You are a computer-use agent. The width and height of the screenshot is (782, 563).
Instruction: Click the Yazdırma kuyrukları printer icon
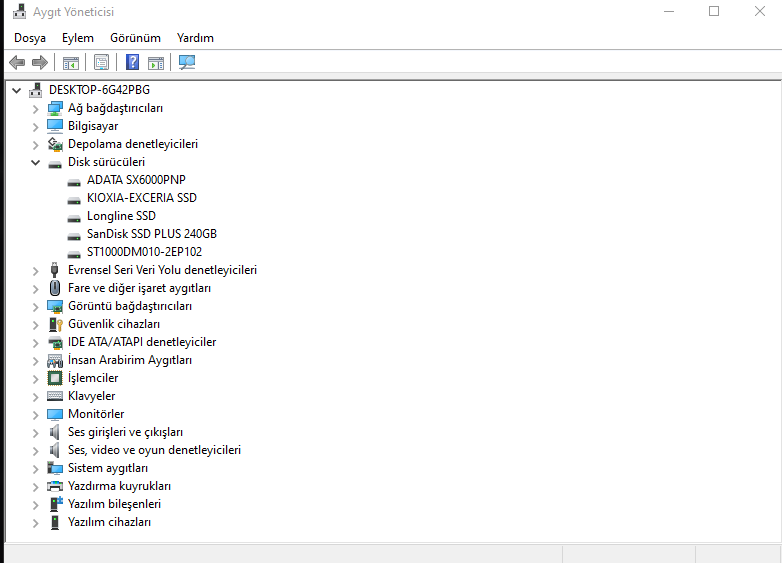click(55, 486)
